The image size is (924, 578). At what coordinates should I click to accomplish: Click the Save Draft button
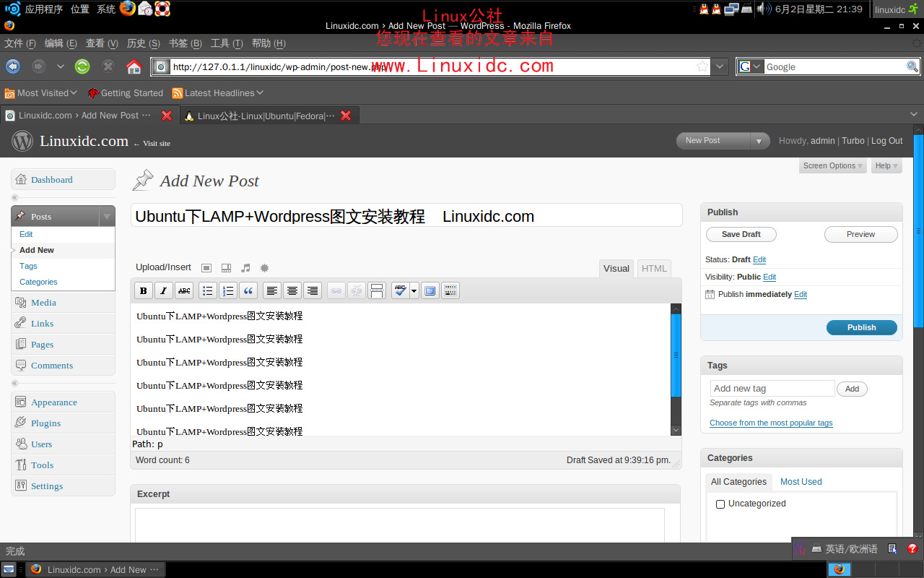741,234
